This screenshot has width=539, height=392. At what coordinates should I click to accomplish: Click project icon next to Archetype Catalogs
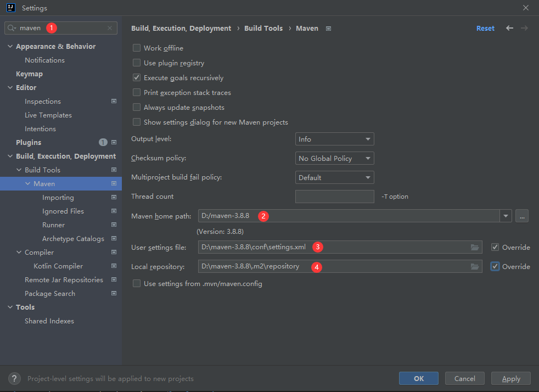click(x=114, y=239)
